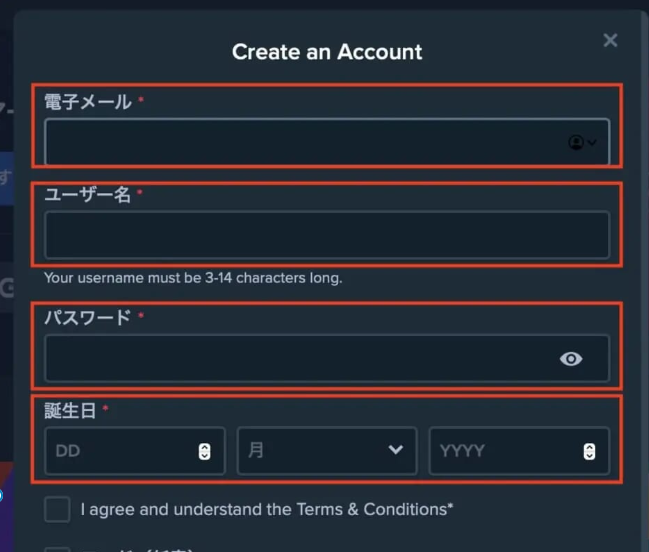
Task: Click the 電子メール email input field
Action: coord(327,142)
